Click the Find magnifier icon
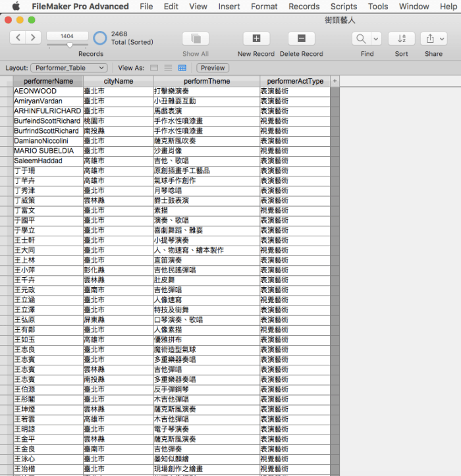The width and height of the screenshot is (461, 476). click(362, 38)
